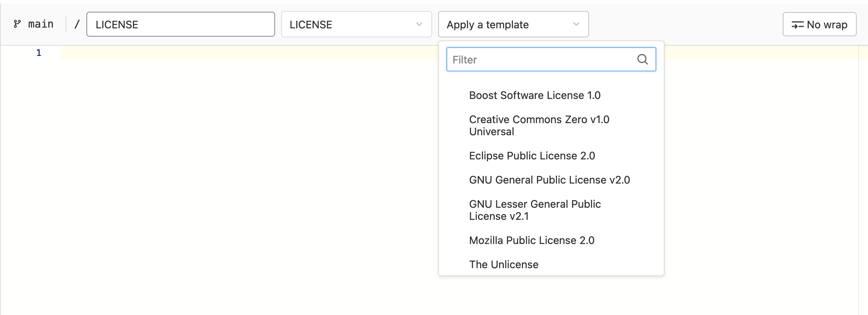Screen dimensions: 868x315
Task: Choose Mozilla Public License 2.0
Action: point(531,240)
